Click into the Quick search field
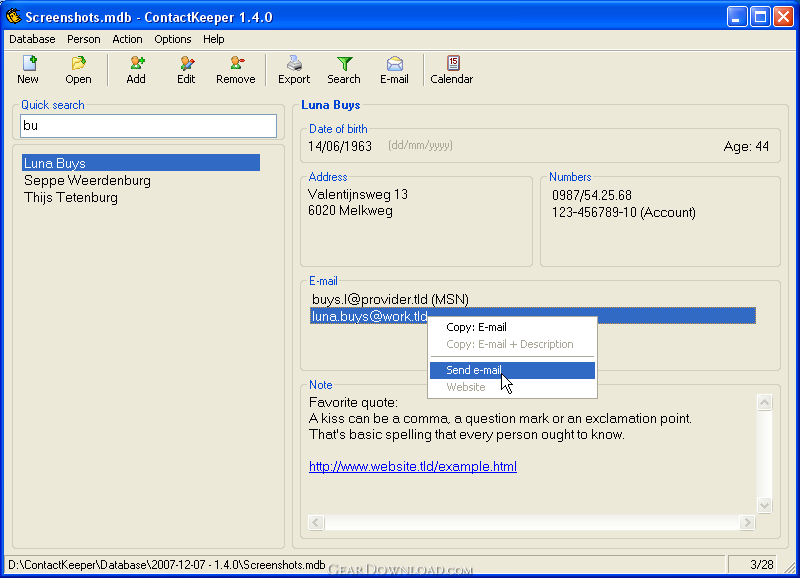The height and width of the screenshot is (578, 800). point(148,126)
